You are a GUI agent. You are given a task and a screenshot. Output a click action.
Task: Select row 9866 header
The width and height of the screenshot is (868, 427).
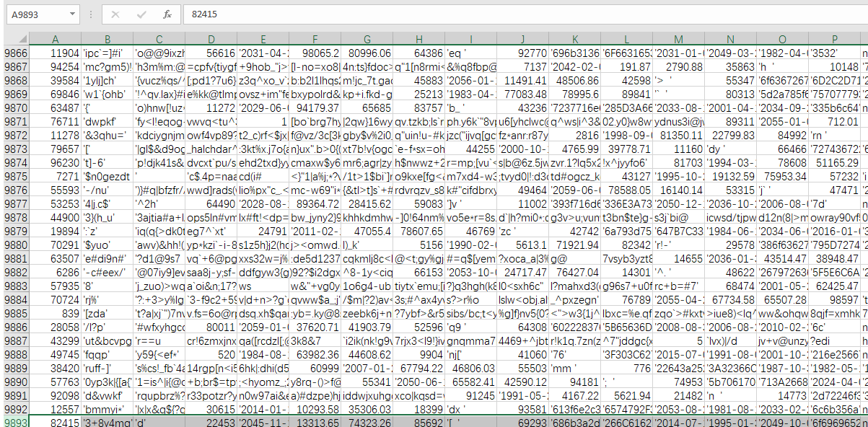point(14,53)
